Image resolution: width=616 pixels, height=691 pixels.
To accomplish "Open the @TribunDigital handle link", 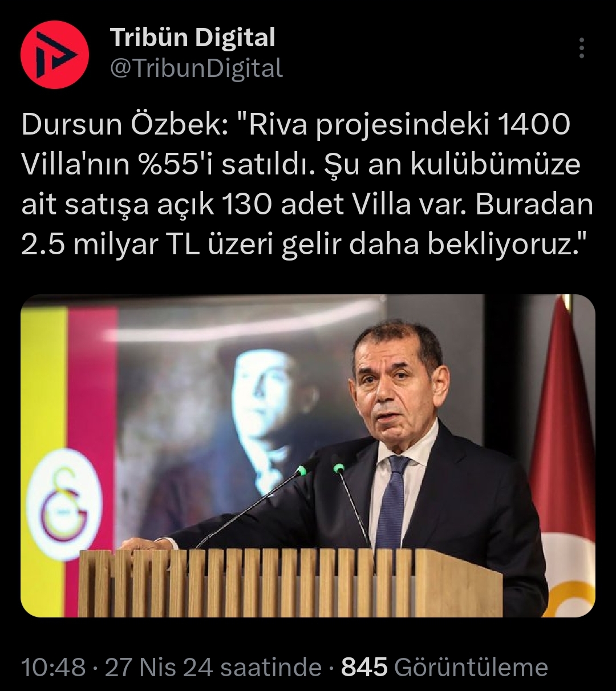I will point(196,69).
